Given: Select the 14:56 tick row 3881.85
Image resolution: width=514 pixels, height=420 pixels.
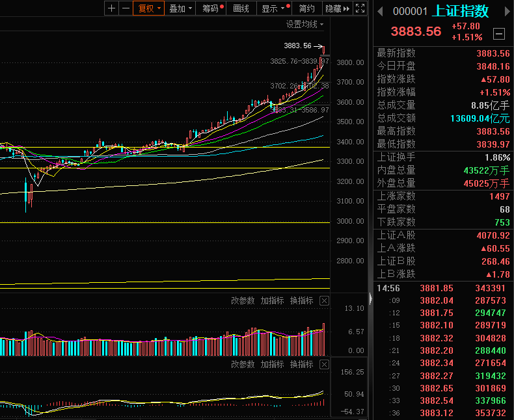Looking at the screenshot, I should (443, 288).
